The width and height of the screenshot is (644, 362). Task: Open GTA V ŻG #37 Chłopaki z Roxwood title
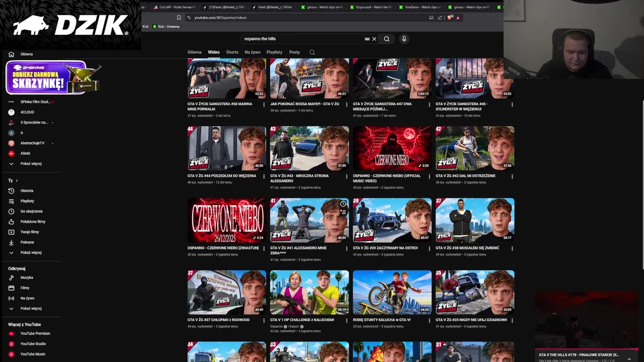click(218, 320)
